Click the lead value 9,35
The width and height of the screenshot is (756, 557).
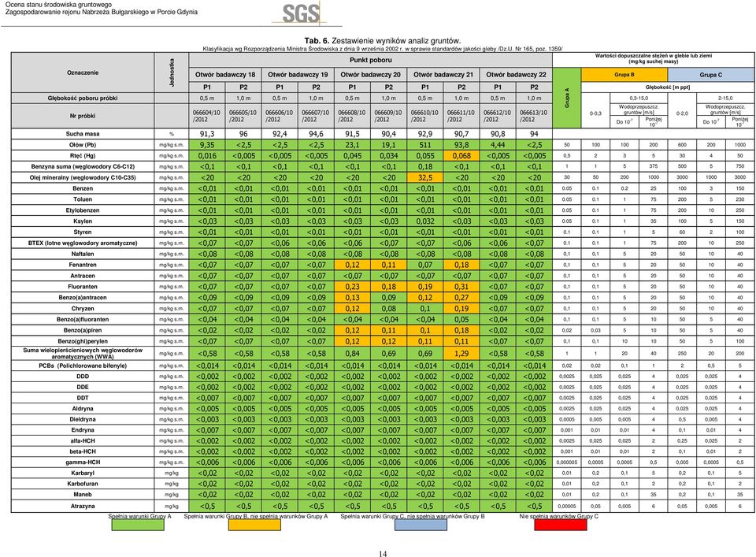pyautogui.click(x=207, y=145)
